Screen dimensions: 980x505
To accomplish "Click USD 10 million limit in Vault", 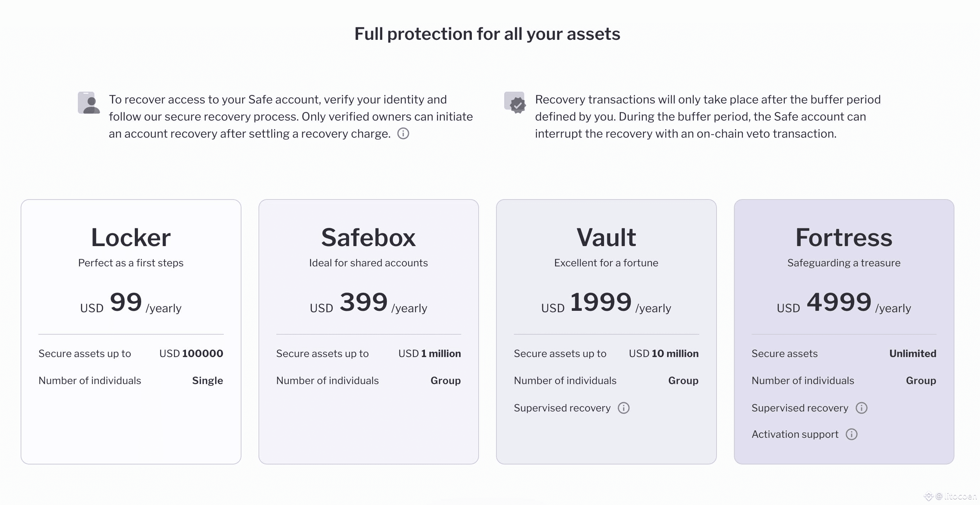I will pyautogui.click(x=664, y=353).
